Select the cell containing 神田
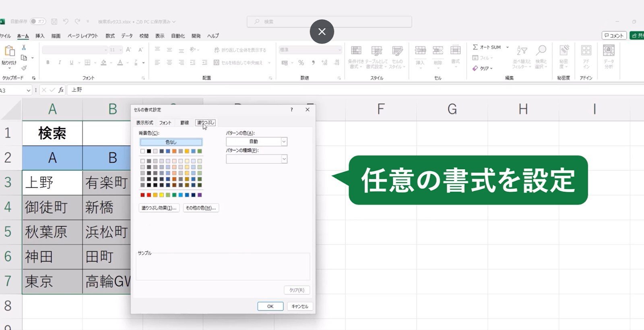644x330 pixels. (52, 257)
